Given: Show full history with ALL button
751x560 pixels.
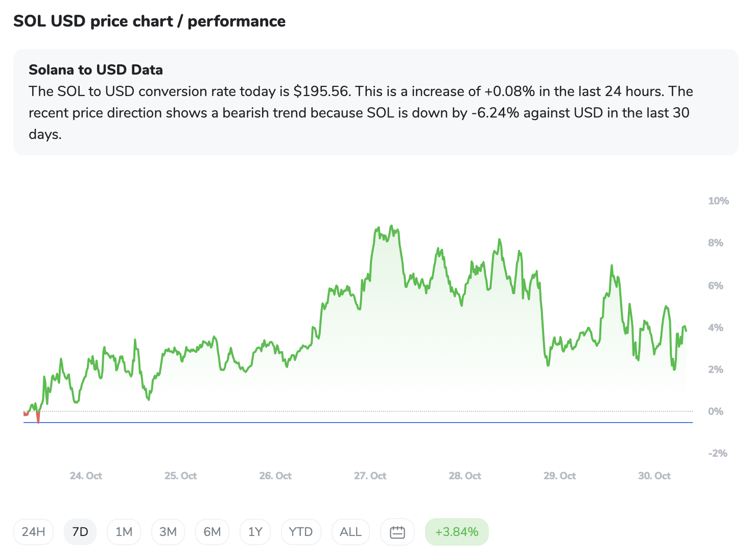Looking at the screenshot, I should 350,532.
